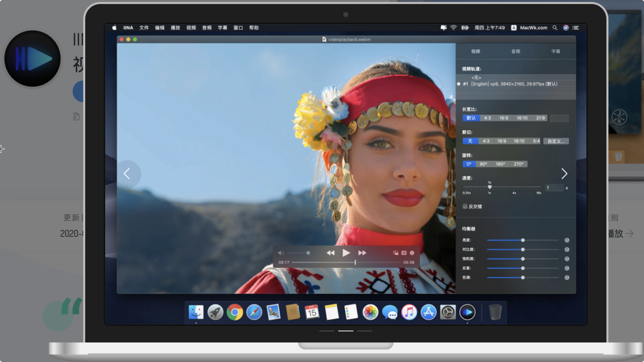The height and width of the screenshot is (362, 644).
Task: Go to the previous screenshot with the left chevron
Action: [127, 173]
